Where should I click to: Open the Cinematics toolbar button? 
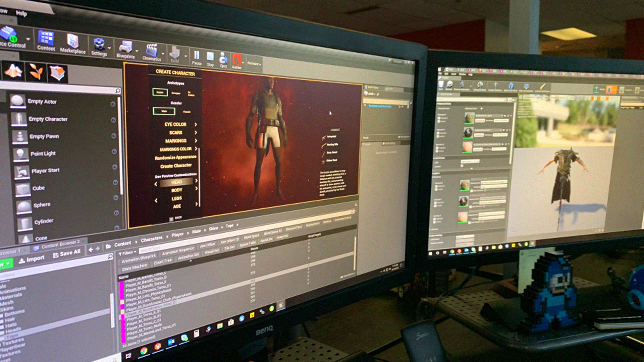[151, 52]
